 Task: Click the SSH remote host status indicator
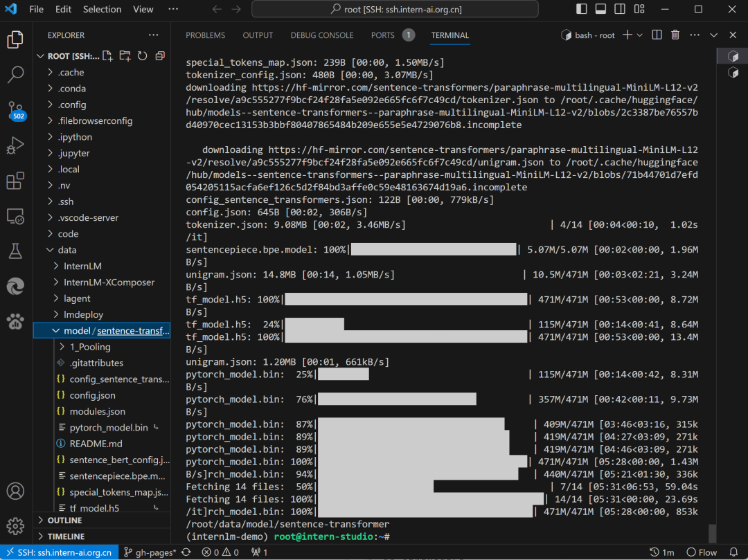click(59, 552)
